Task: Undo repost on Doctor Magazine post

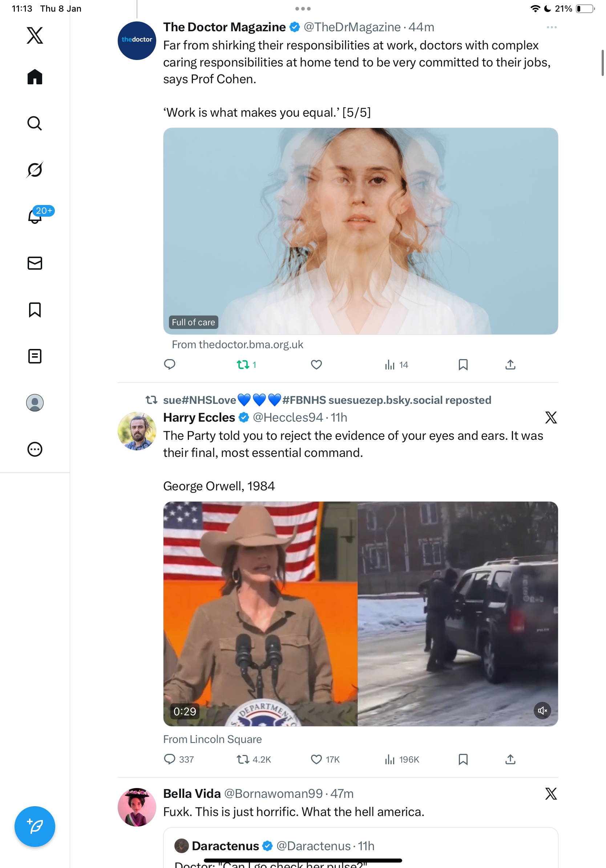Action: 243,365
